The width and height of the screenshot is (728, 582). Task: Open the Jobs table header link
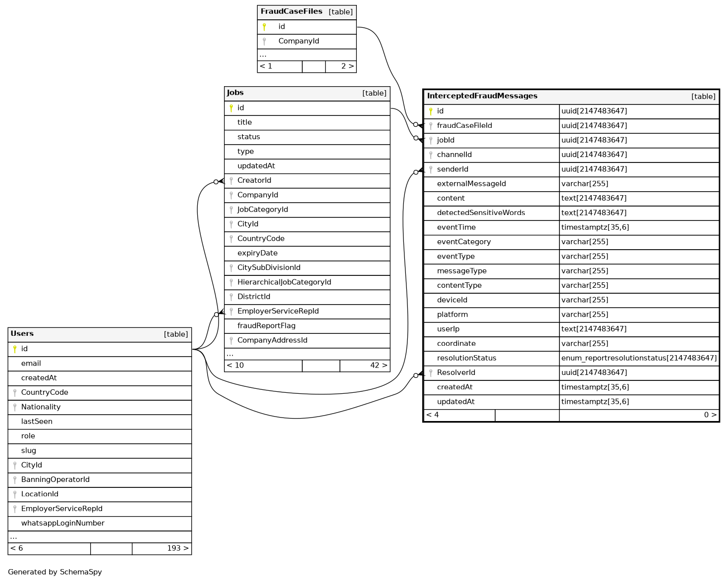235,93
